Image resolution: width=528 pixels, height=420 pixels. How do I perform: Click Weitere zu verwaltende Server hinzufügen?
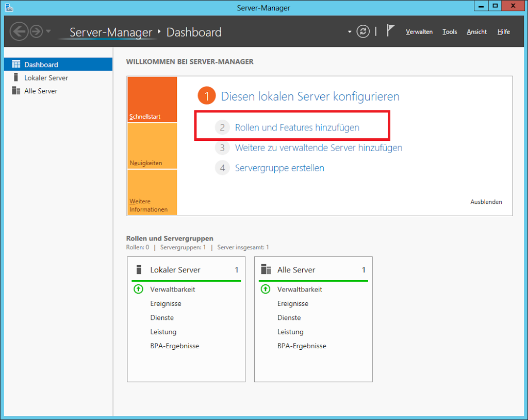(318, 148)
